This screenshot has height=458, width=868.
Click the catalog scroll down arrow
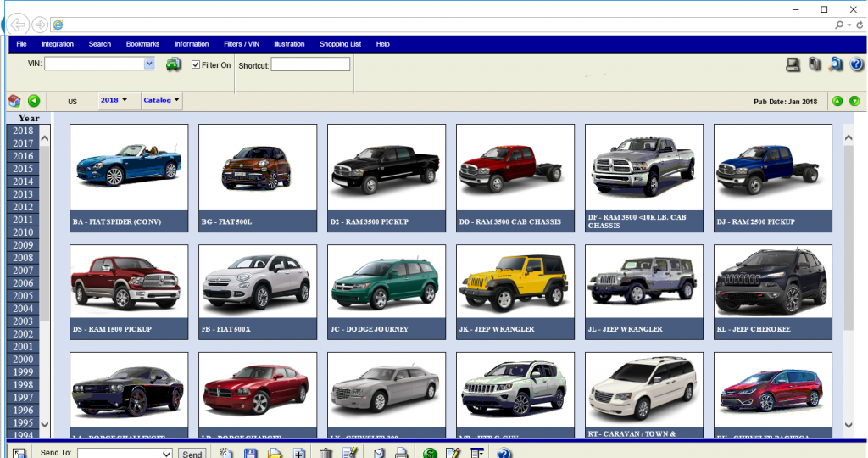tap(849, 425)
